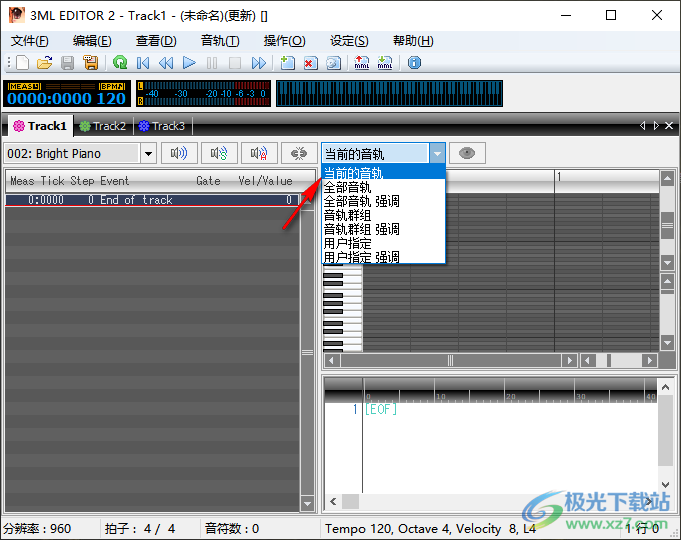The width and height of the screenshot is (681, 540).
Task: Click the Gate column header
Action: (x=208, y=181)
